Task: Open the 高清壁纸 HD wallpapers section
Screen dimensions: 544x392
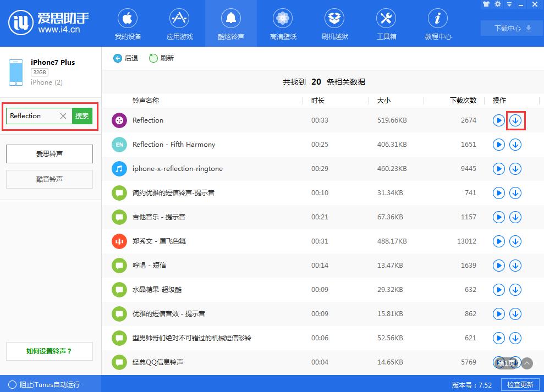Action: click(x=282, y=23)
